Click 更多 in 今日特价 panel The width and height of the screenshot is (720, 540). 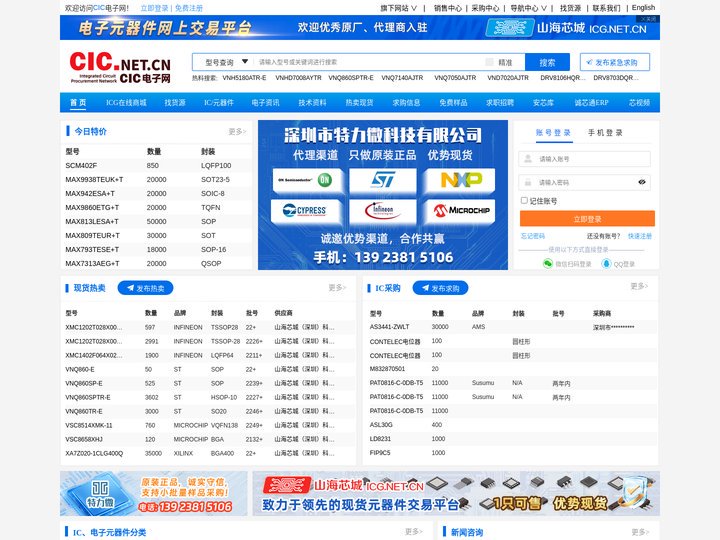pyautogui.click(x=237, y=132)
